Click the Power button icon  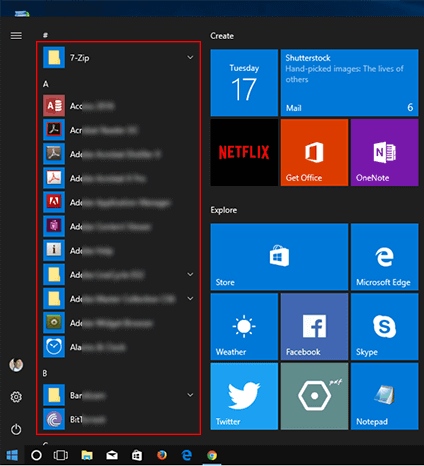pos(16,429)
